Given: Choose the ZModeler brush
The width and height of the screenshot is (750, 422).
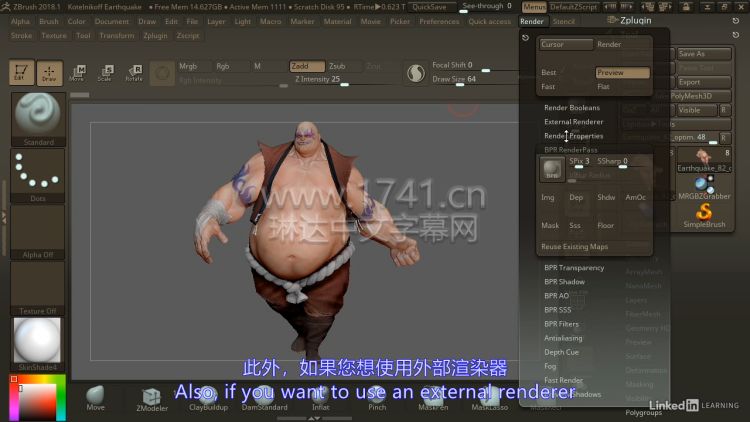Looking at the screenshot, I should [152, 399].
